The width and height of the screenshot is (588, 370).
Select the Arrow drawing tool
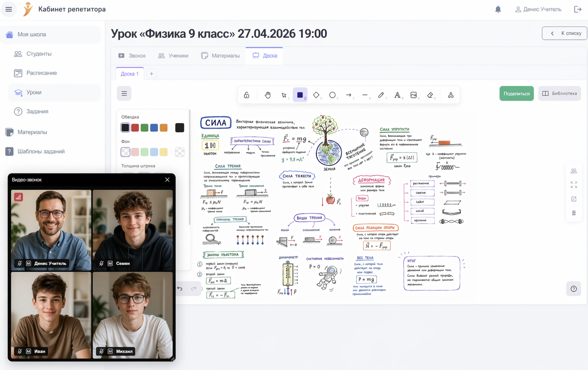pos(349,95)
